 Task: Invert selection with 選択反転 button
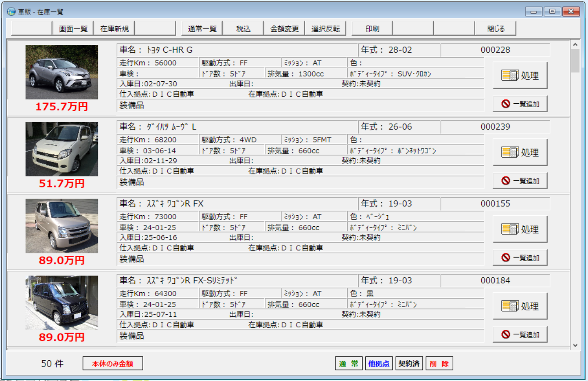pos(325,29)
